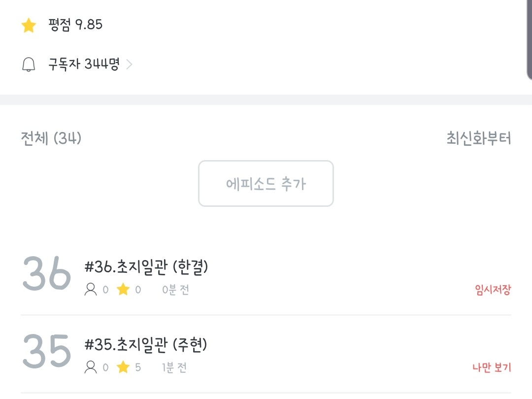
Task: Expand the chevron next to 구독자 344명
Action: click(x=129, y=65)
